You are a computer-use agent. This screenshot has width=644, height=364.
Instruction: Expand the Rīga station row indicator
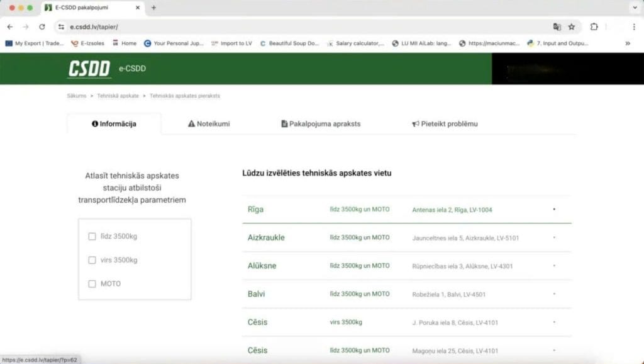click(554, 209)
